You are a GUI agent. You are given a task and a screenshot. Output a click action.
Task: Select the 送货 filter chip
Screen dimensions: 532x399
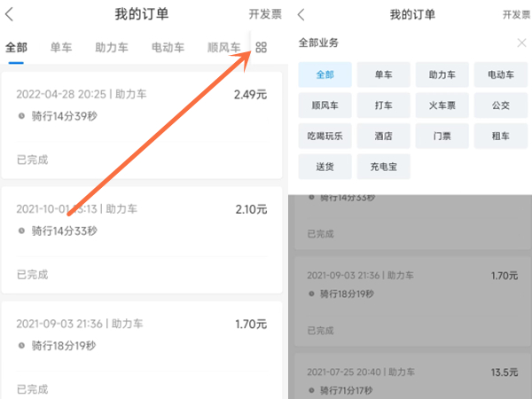(x=325, y=167)
